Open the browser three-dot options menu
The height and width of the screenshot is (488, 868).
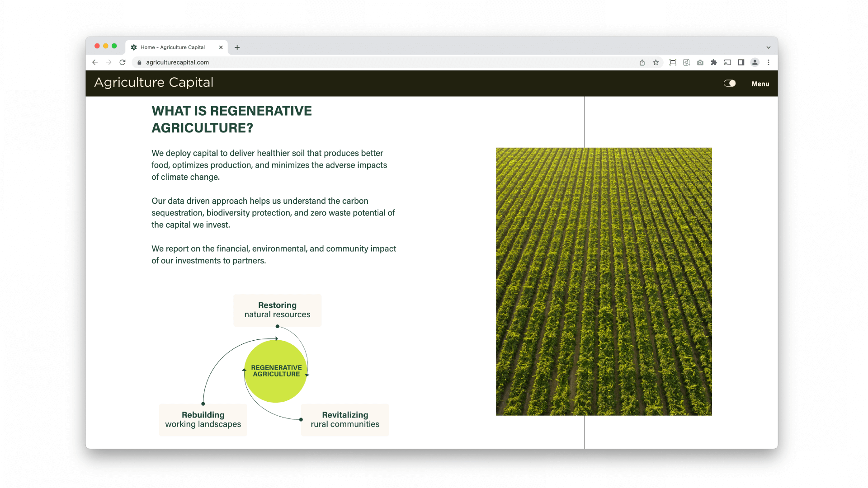click(769, 62)
